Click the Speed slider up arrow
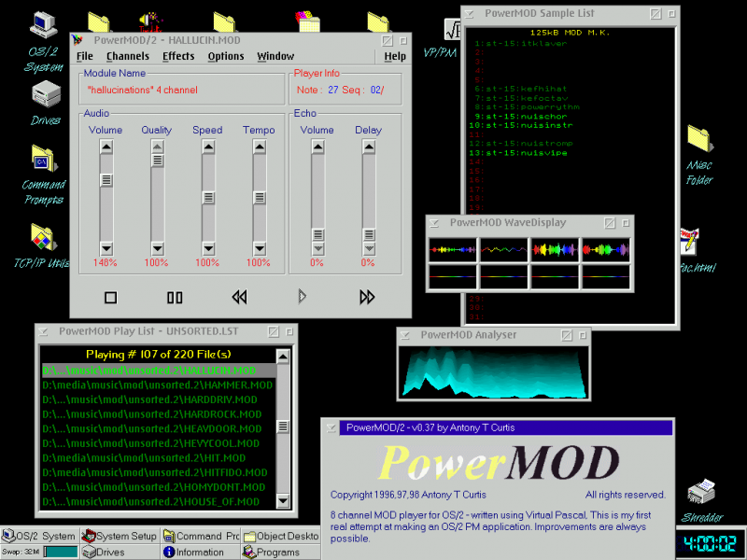This screenshot has height=560, width=747. pyautogui.click(x=208, y=147)
